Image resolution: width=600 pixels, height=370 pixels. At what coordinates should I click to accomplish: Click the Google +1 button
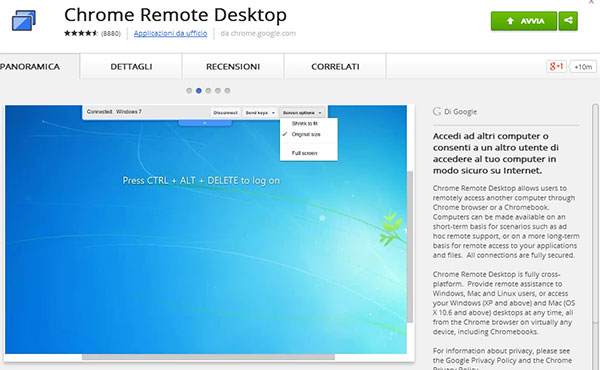point(556,67)
